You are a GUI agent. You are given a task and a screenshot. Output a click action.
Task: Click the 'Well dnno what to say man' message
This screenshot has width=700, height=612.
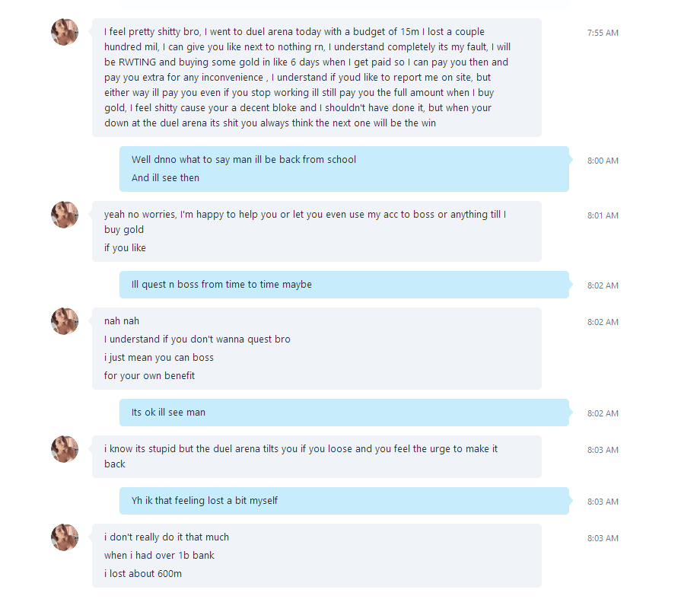243,160
